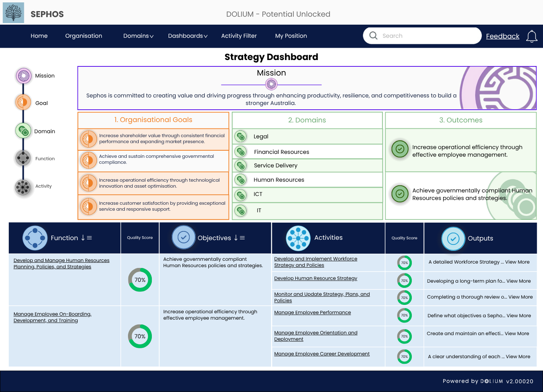Image resolution: width=543 pixels, height=392 pixels.
Task: Click the notification bell icon
Action: [532, 36]
